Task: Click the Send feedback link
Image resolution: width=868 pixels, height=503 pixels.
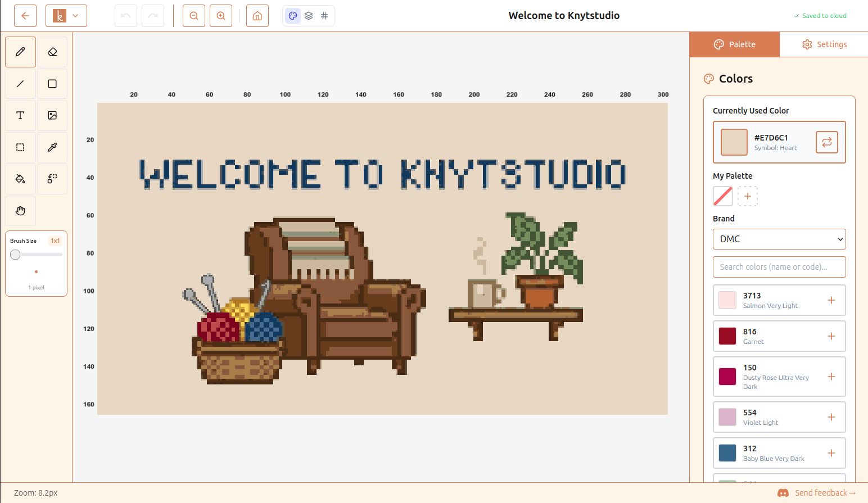Action: (821, 493)
